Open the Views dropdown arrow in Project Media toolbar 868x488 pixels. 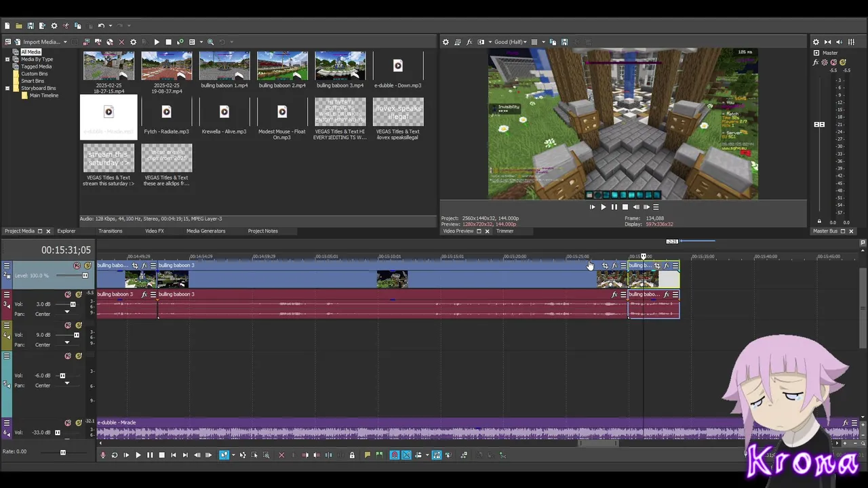(200, 42)
